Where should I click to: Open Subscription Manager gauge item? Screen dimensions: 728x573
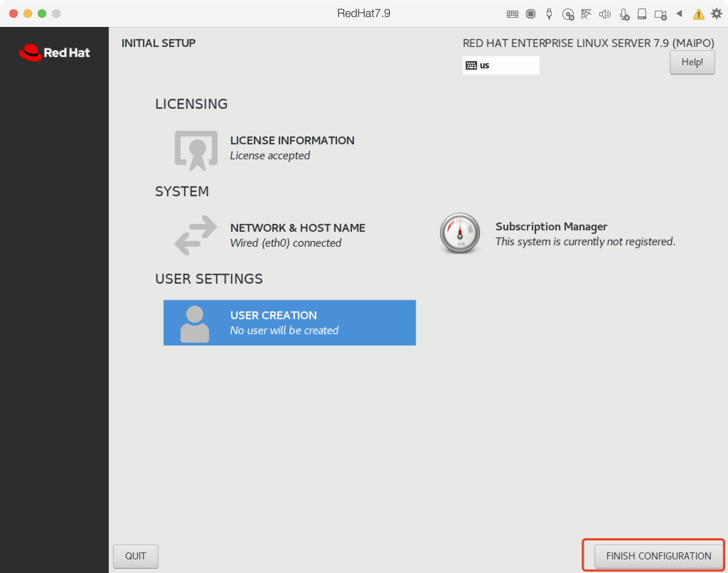tap(557, 234)
